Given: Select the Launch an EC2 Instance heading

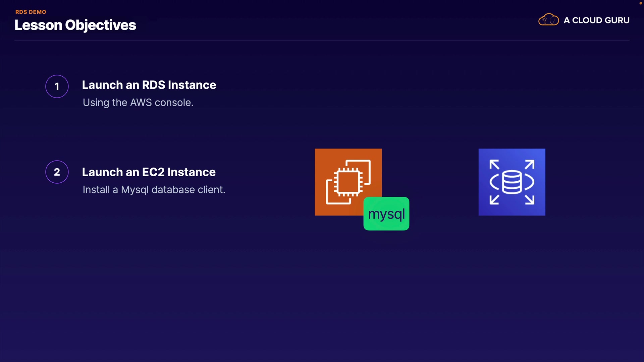Looking at the screenshot, I should (x=149, y=172).
